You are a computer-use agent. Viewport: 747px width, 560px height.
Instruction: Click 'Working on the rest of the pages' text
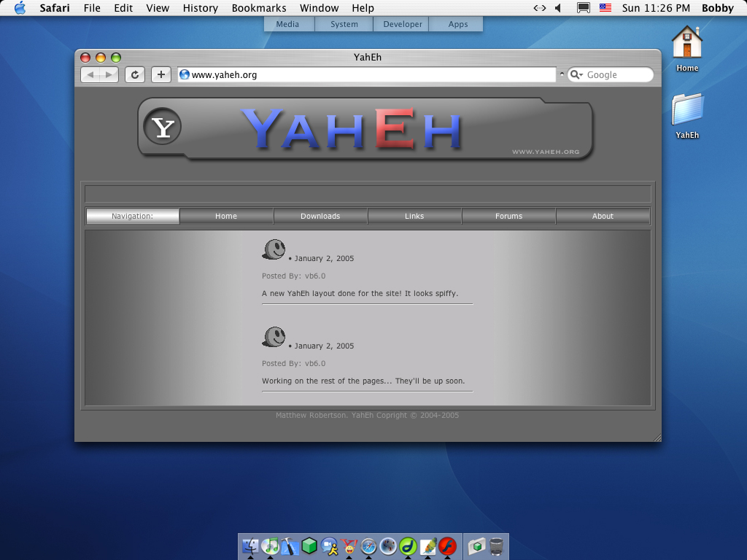(363, 381)
